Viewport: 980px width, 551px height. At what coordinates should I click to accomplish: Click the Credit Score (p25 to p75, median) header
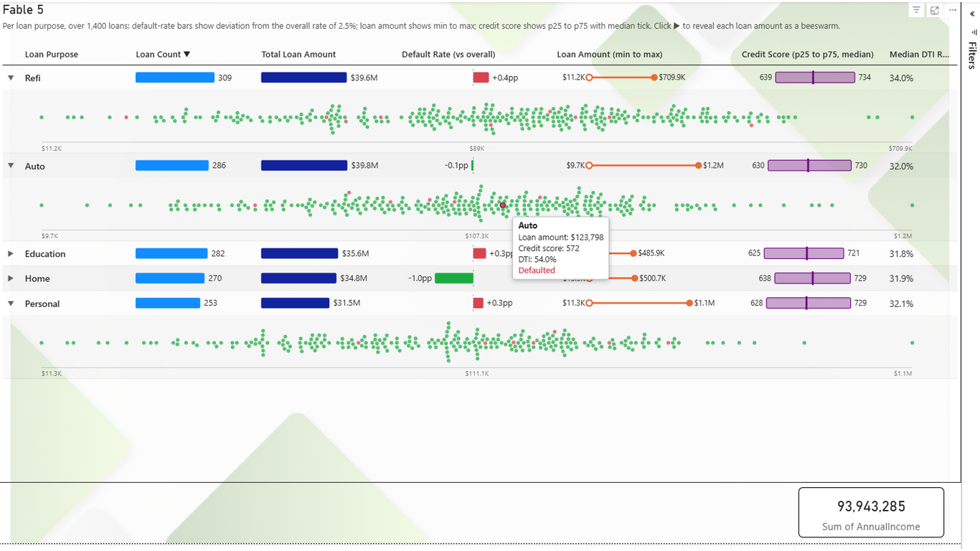(x=808, y=55)
